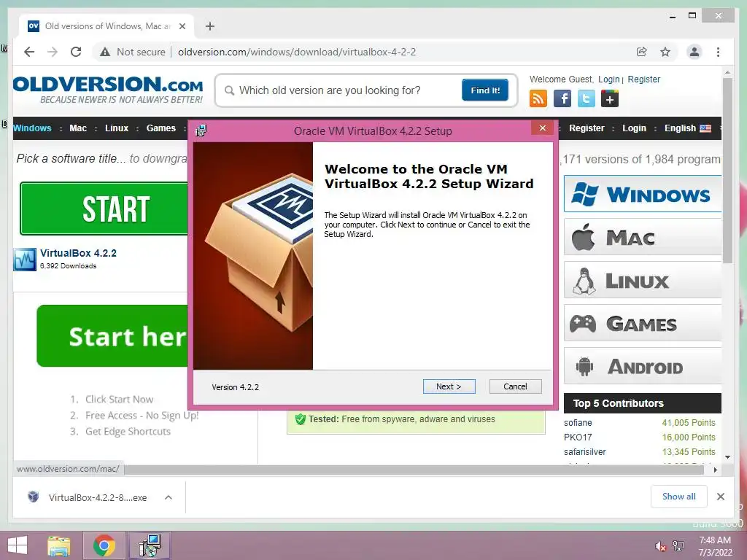Open the Twitter icon
The image size is (747, 560).
586,99
